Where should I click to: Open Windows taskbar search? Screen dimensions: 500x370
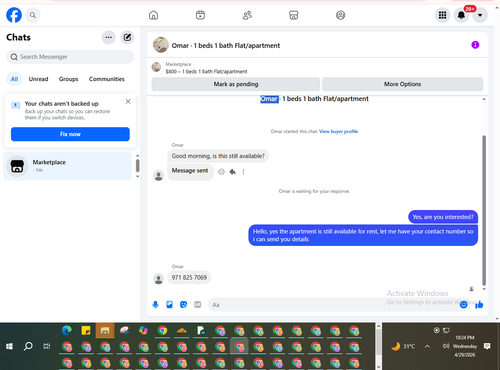28,346
